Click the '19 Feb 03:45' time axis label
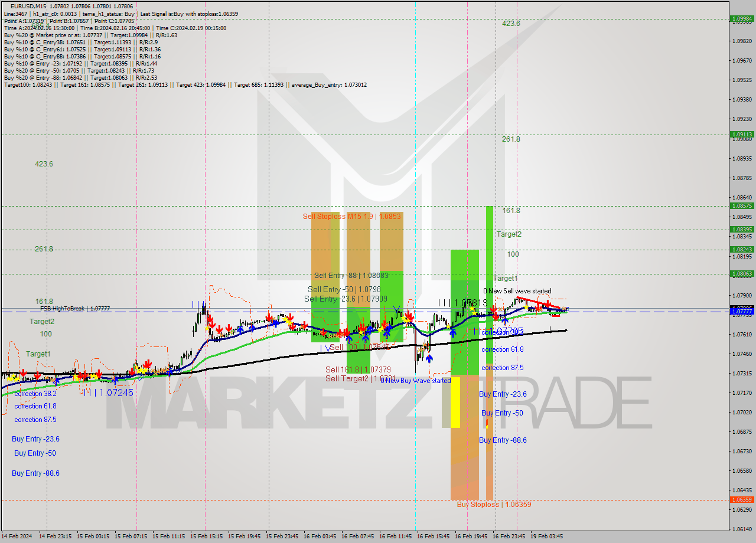The height and width of the screenshot is (543, 756). tap(546, 537)
